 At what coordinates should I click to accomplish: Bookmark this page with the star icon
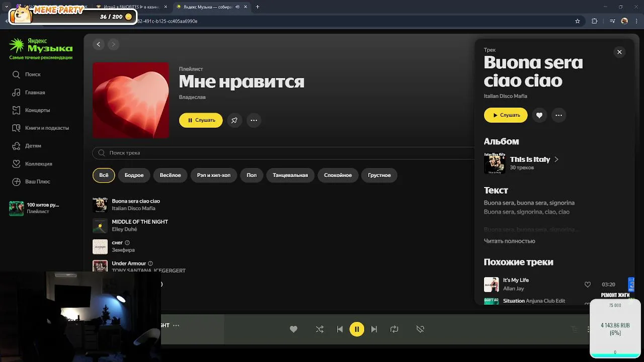tap(578, 21)
